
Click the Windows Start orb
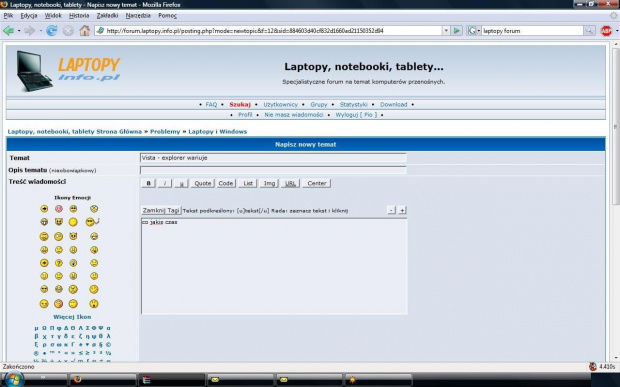coord(13,379)
